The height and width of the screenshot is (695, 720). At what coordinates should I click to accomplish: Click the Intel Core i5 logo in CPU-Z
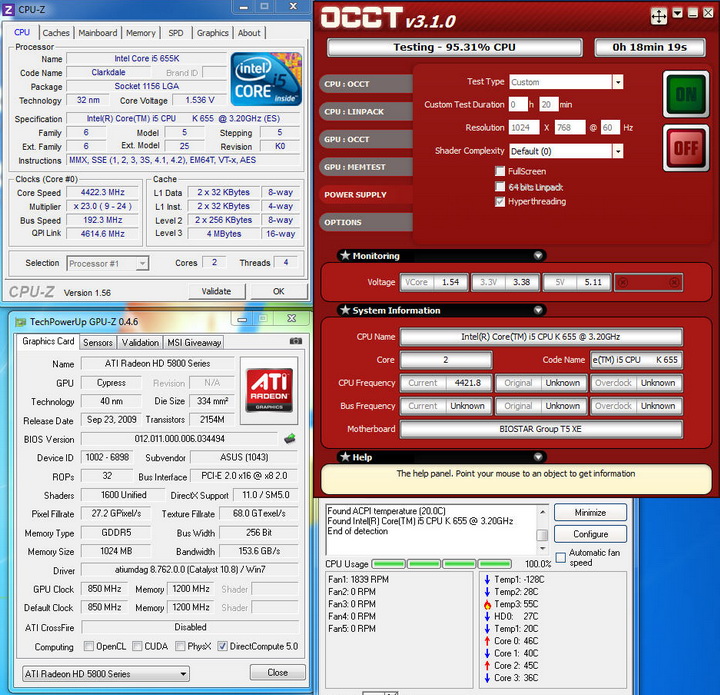266,79
